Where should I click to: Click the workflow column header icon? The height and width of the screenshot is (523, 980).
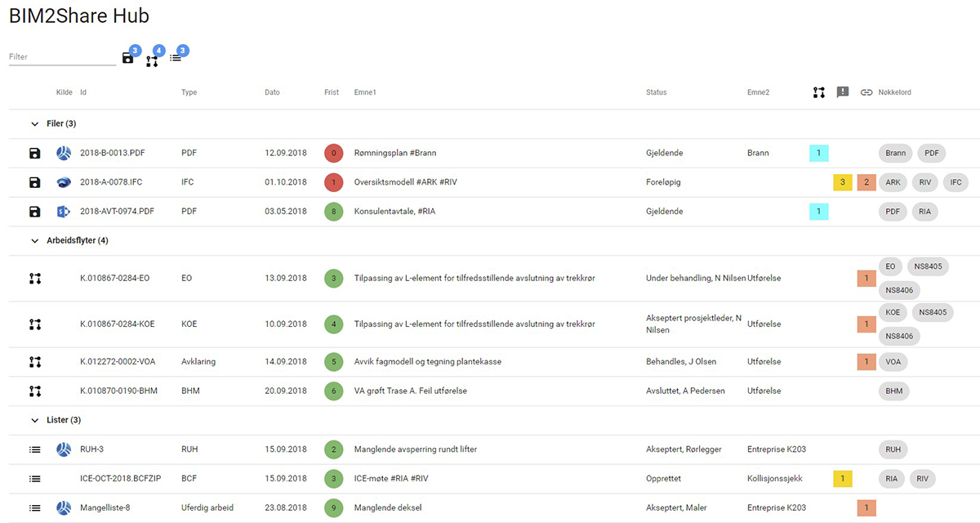click(819, 92)
